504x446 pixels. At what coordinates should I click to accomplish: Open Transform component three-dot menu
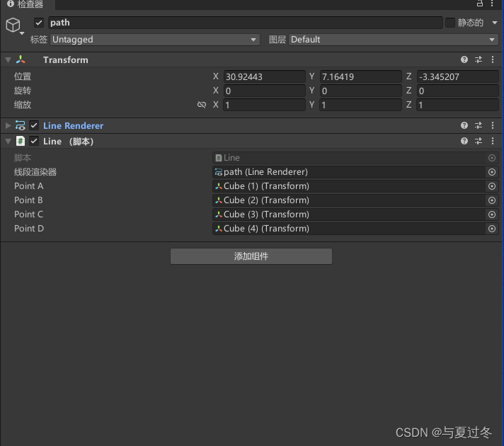tap(493, 59)
